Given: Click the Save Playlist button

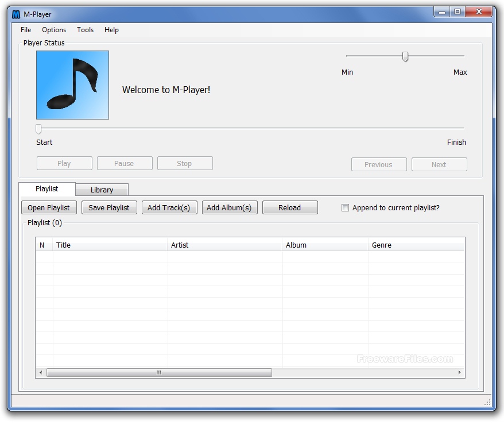Looking at the screenshot, I should tap(109, 207).
